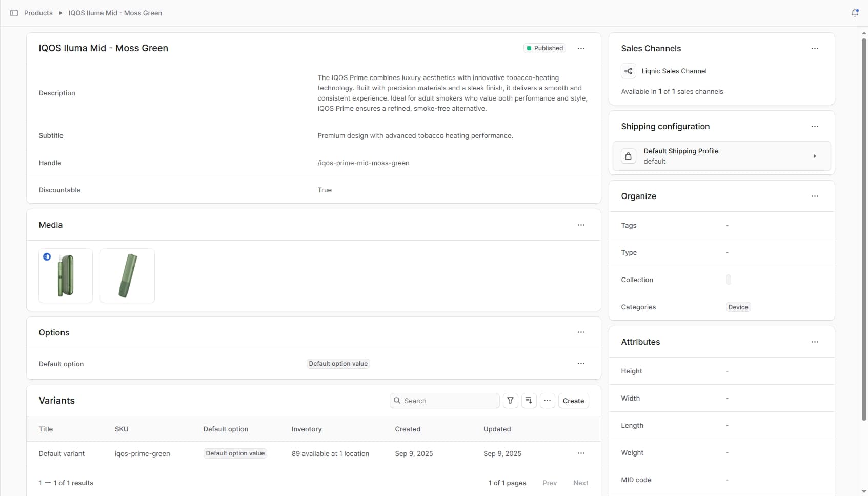This screenshot has height=496, width=868.
Task: Open the product header options menu
Action: tap(581, 48)
